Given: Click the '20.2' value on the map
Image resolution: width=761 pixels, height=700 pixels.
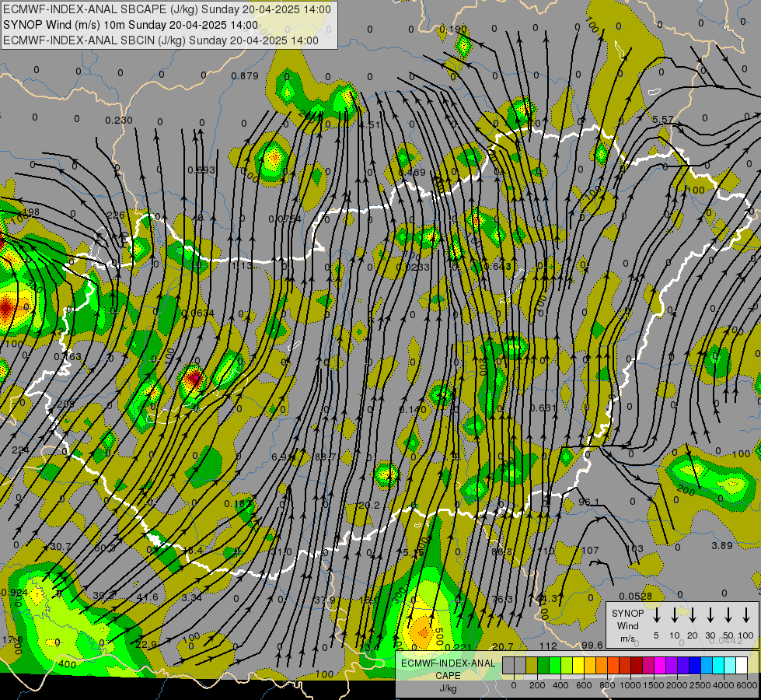Looking at the screenshot, I should (369, 506).
